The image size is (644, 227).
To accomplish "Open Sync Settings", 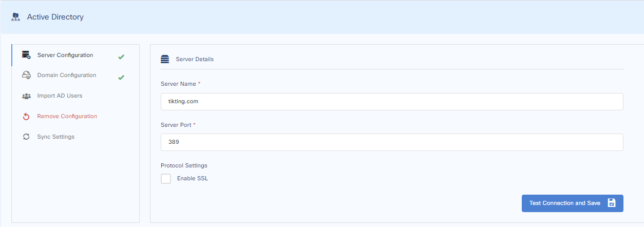I will point(55,137).
